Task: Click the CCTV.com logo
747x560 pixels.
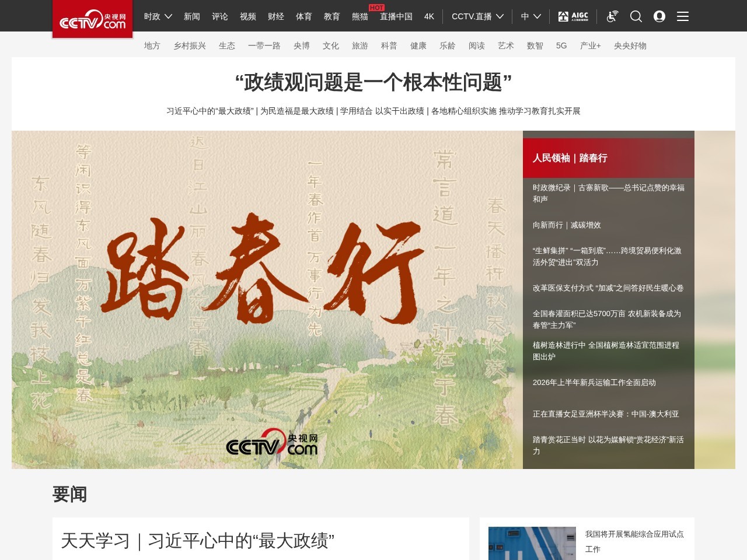Action: click(92, 19)
